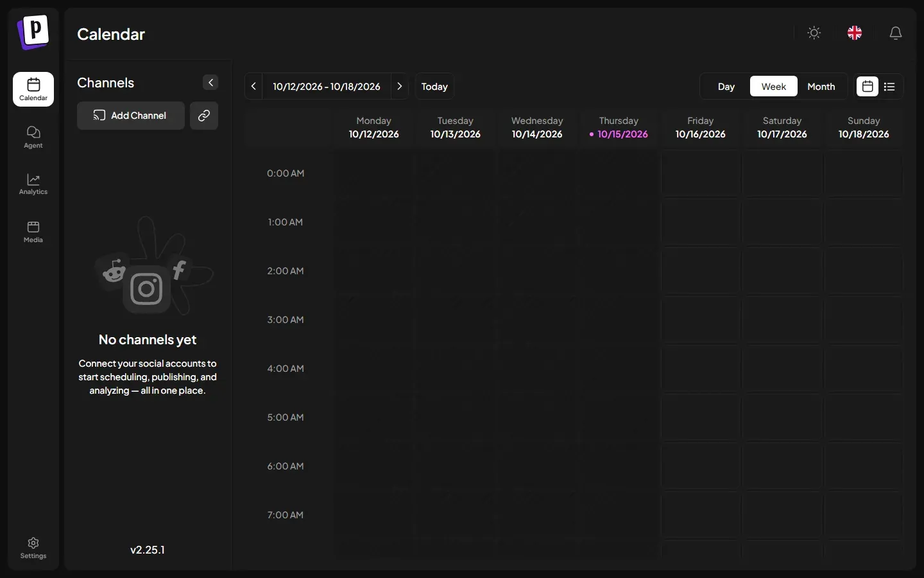Open the Media library
This screenshot has height=578, width=924.
pyautogui.click(x=33, y=231)
